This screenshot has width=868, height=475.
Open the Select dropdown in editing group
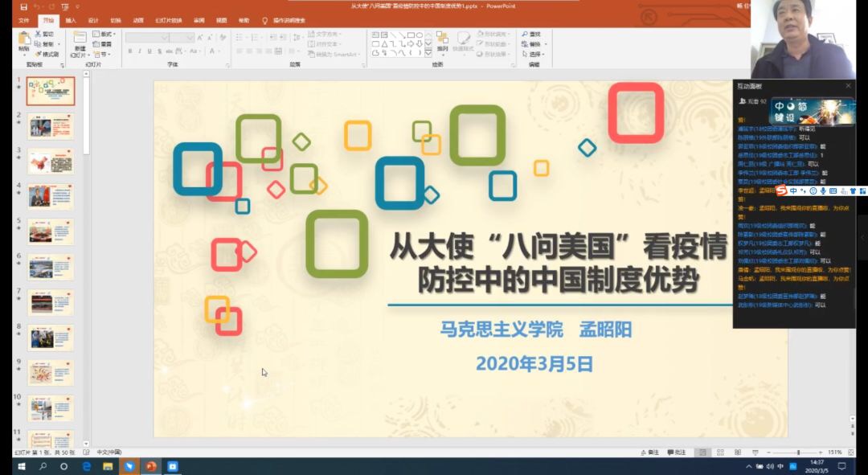[x=534, y=55]
